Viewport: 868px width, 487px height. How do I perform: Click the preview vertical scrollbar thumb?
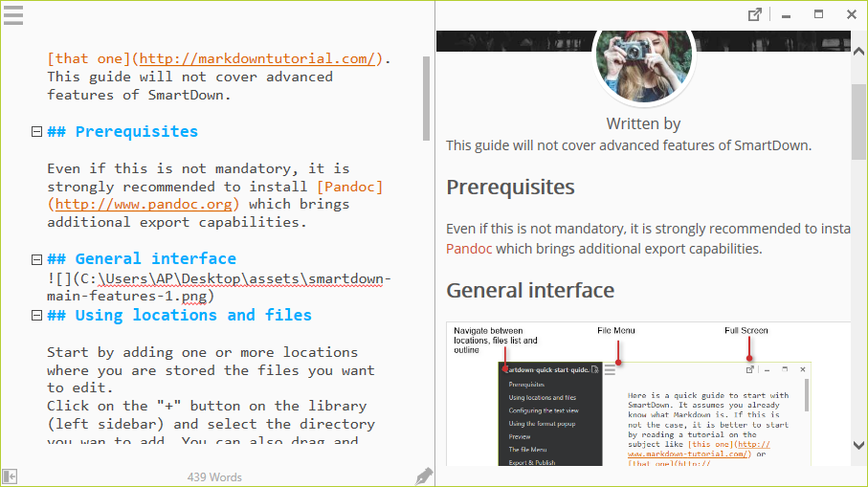[858, 122]
